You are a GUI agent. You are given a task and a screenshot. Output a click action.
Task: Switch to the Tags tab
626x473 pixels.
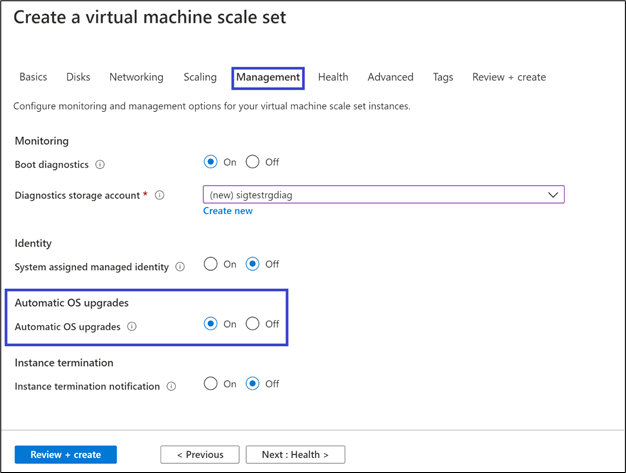(443, 77)
